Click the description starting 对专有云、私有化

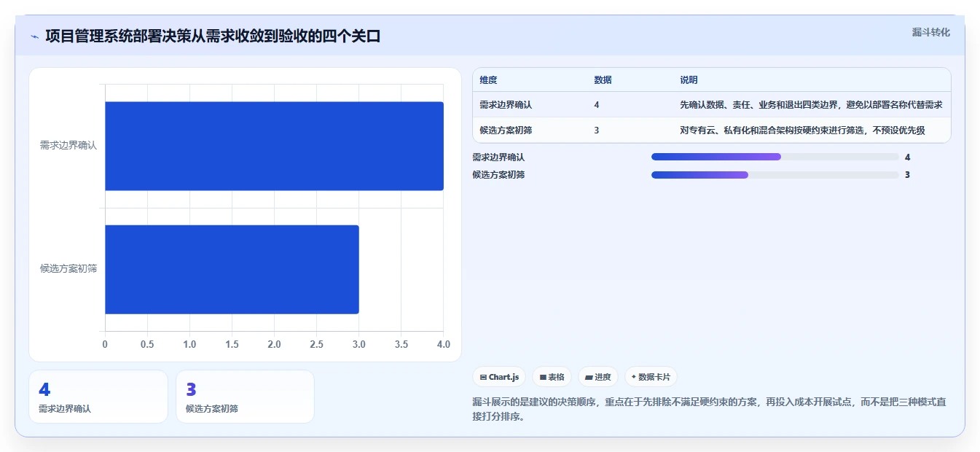pos(802,130)
